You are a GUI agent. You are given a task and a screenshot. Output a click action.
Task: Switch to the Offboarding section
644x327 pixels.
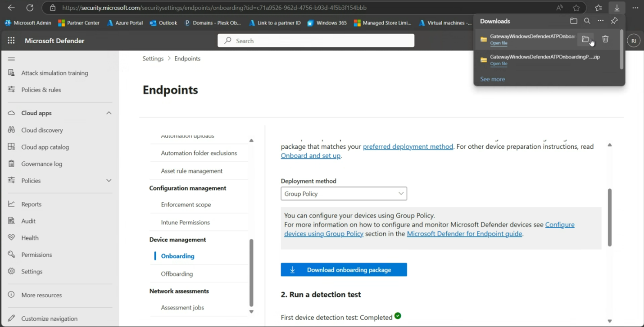pyautogui.click(x=177, y=273)
